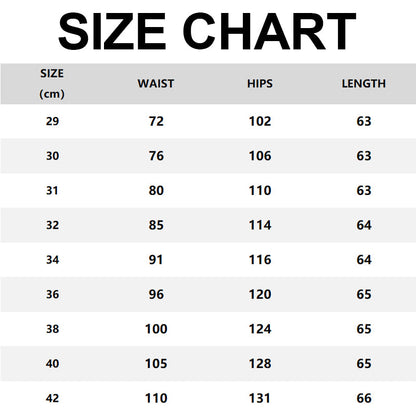The image size is (416, 416).
Task: Select the size 38 row label
Action: pos(52,329)
